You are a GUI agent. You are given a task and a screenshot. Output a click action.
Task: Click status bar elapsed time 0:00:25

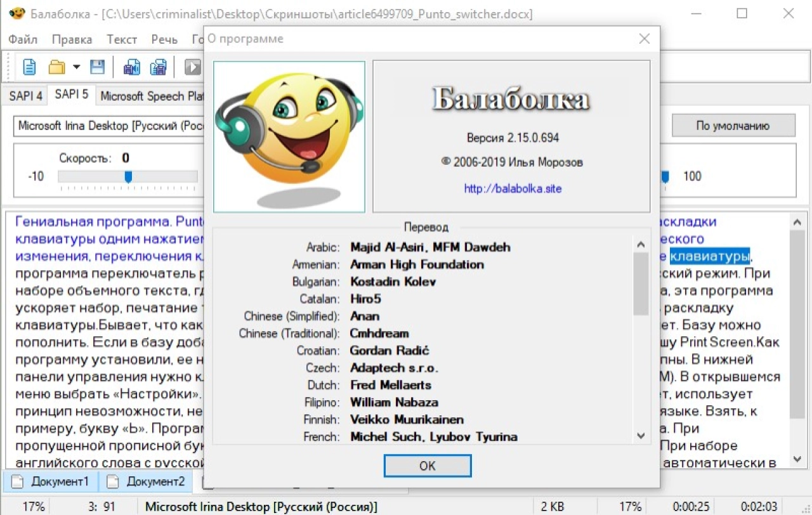pyautogui.click(x=690, y=507)
